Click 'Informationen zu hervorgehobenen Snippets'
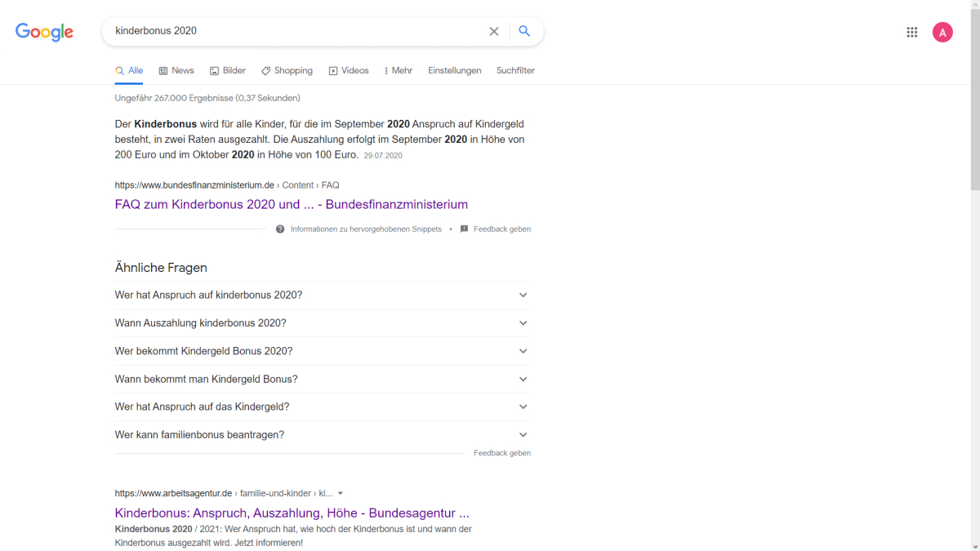Viewport: 980px width, 551px height. click(x=366, y=229)
